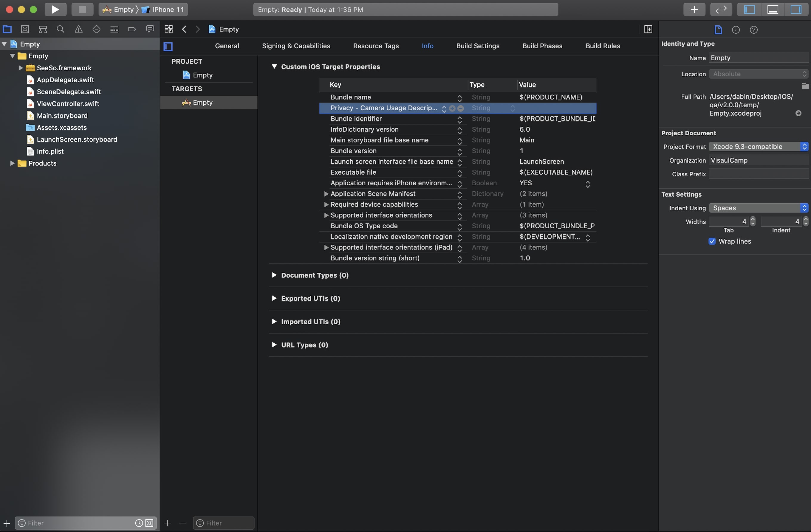Open the Report navigator
Screen dimensions: 811x532
[x=150, y=29]
